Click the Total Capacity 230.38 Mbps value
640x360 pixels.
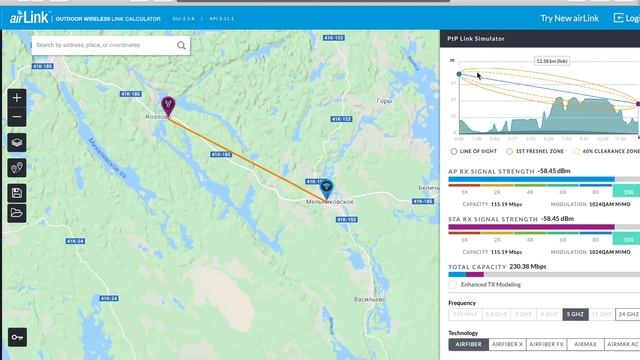tap(528, 267)
